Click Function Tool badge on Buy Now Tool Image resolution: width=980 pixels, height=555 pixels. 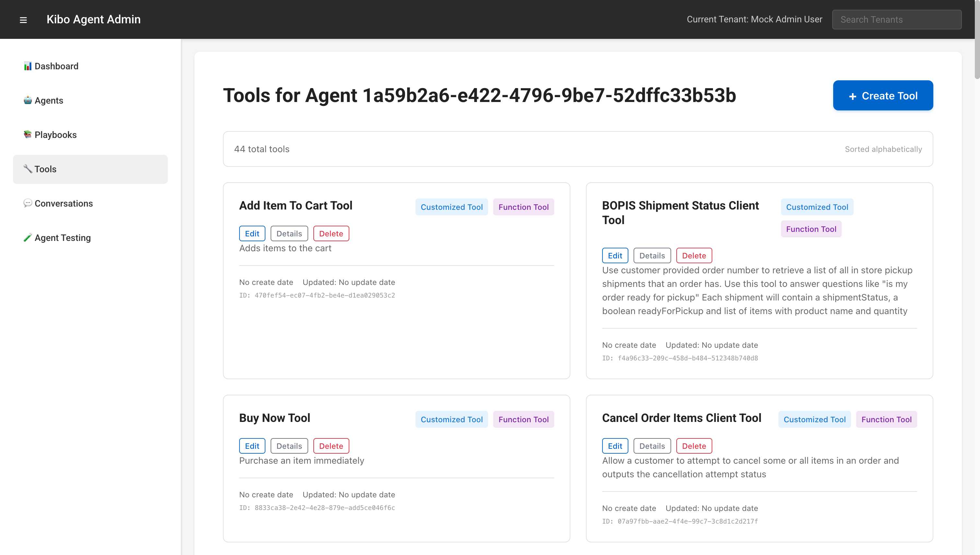tap(523, 419)
